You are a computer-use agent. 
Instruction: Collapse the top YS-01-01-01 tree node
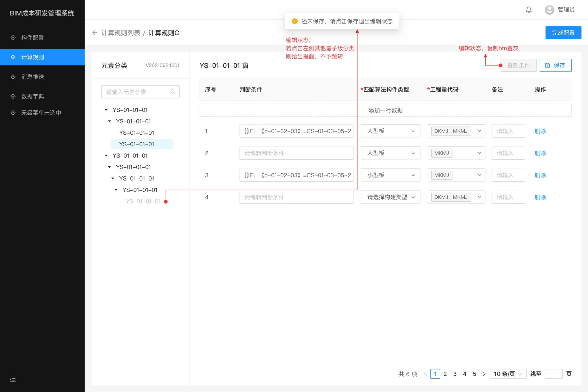pos(106,110)
